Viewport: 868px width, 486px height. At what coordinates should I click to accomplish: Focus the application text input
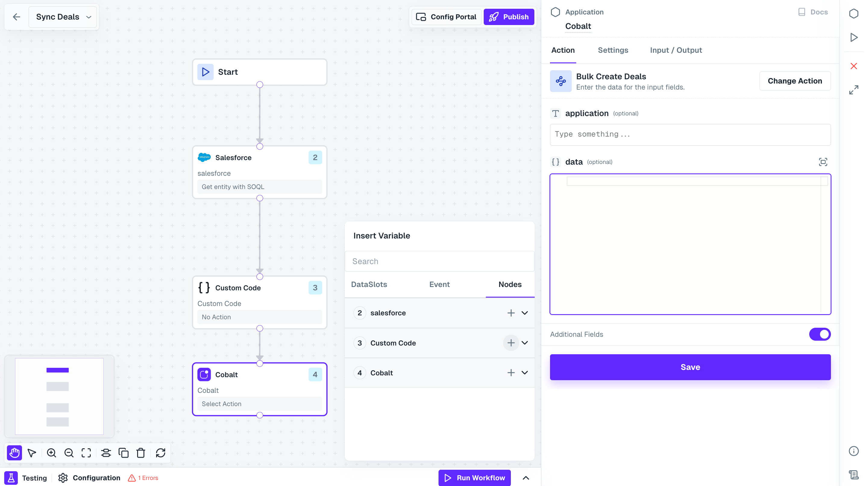pos(690,134)
